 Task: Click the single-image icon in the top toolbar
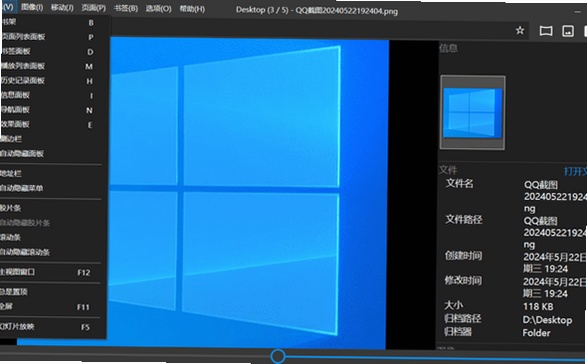pos(568,31)
